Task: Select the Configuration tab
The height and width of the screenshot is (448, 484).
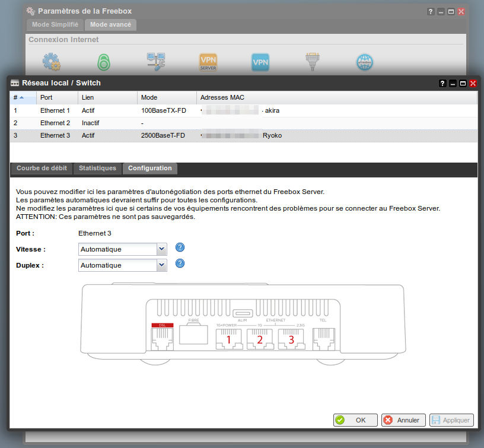Action: [150, 169]
